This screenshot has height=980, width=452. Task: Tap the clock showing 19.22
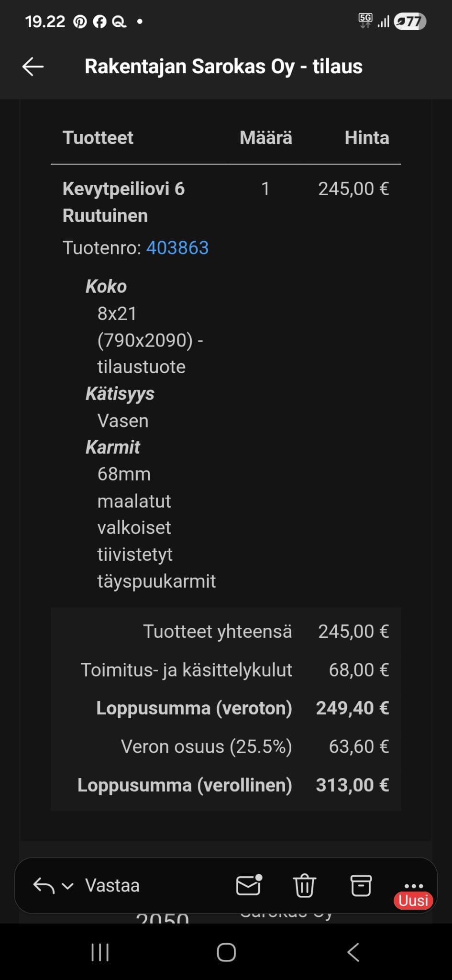click(x=46, y=21)
